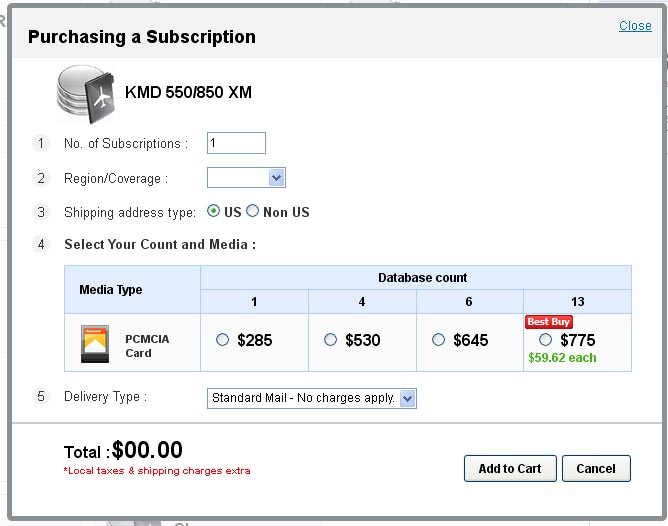Select Non US shipping address type

(x=252, y=211)
